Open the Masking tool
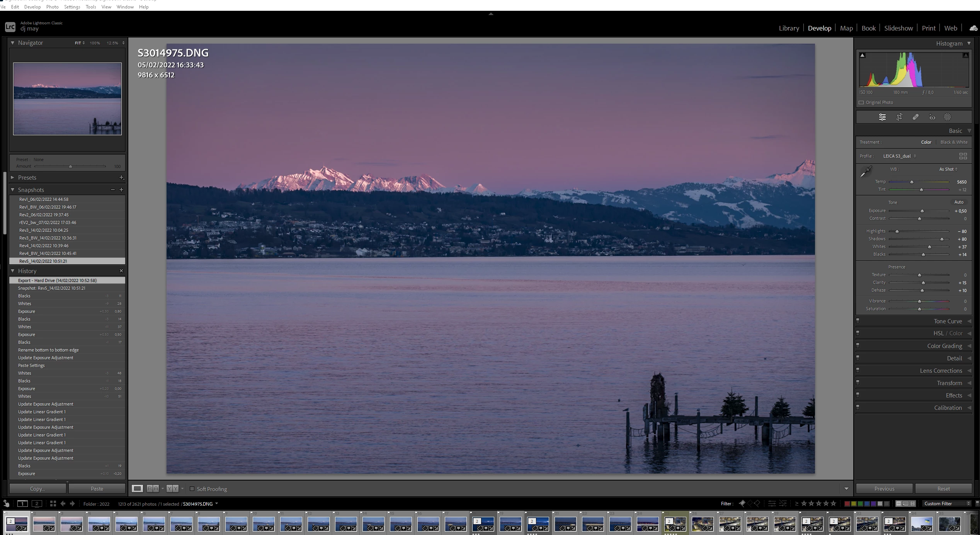 (947, 117)
